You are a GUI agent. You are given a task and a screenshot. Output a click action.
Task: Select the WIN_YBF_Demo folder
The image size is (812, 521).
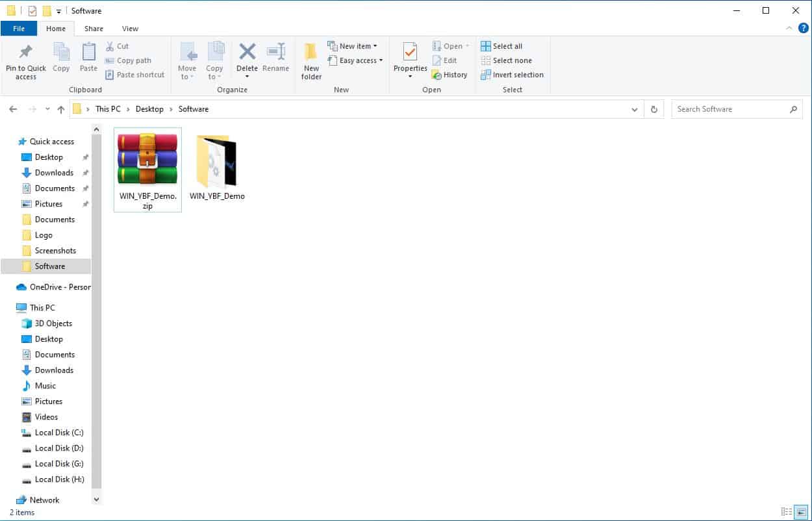click(x=217, y=169)
